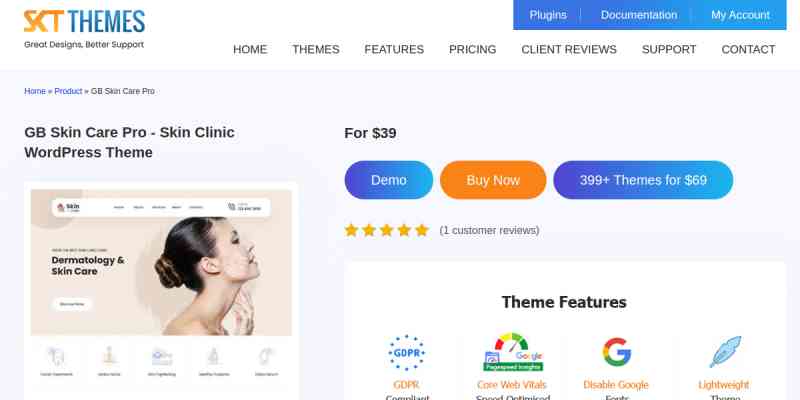Follow the Home breadcrumb link
Viewport: 800px width, 400px height.
[35, 91]
